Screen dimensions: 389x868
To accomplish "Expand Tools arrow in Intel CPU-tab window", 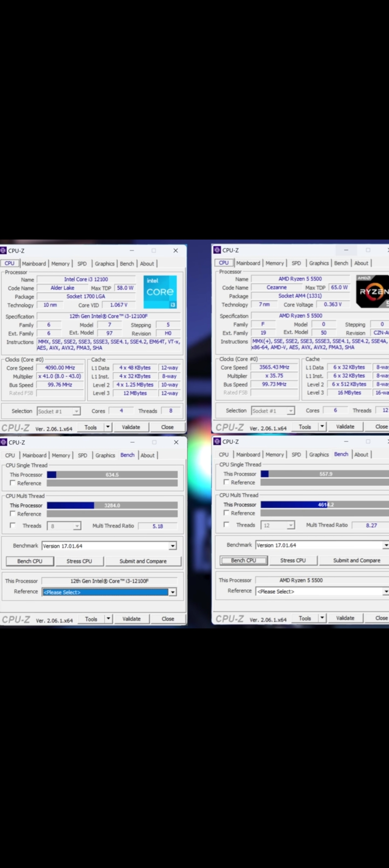I will pos(108,427).
